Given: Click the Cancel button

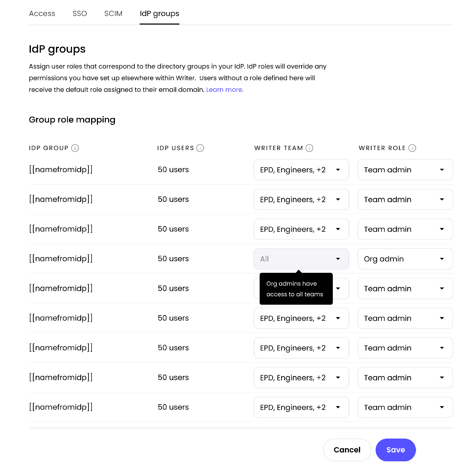Looking at the screenshot, I should (x=347, y=450).
